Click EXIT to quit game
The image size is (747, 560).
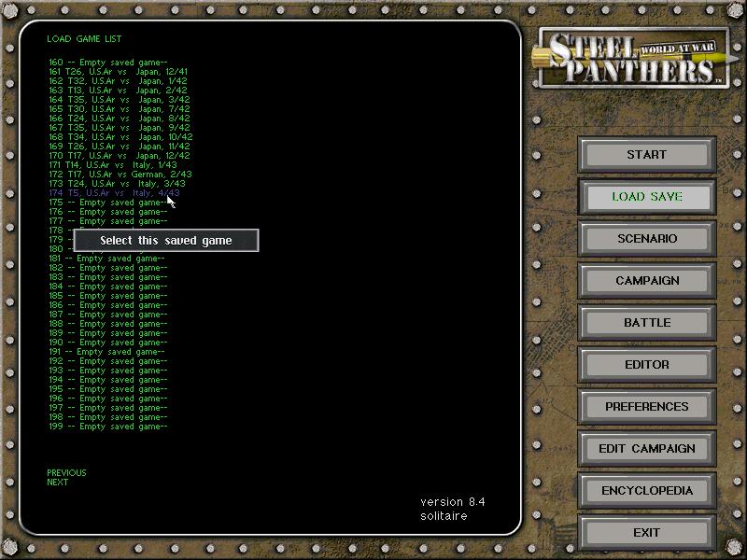point(647,532)
